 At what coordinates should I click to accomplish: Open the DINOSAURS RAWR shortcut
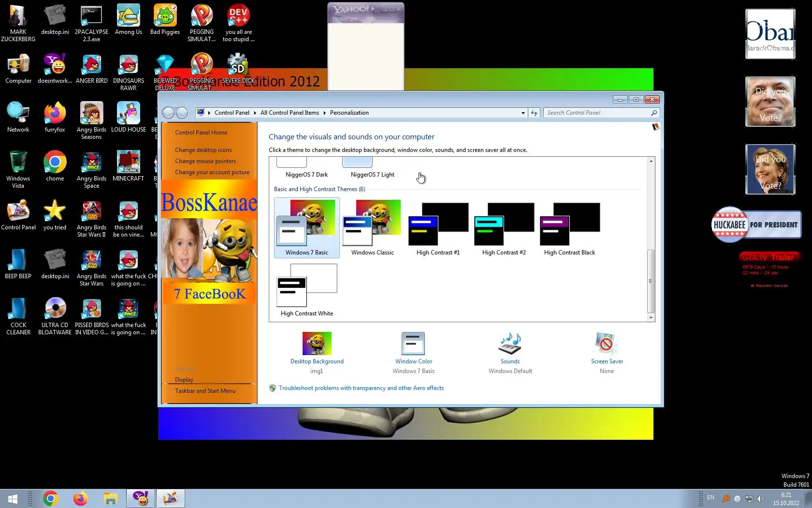pos(128,72)
